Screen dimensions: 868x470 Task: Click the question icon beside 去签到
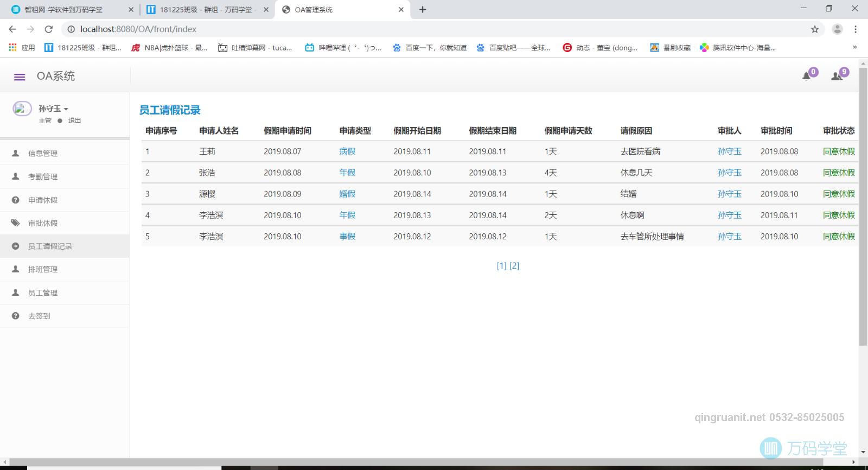[x=16, y=315]
